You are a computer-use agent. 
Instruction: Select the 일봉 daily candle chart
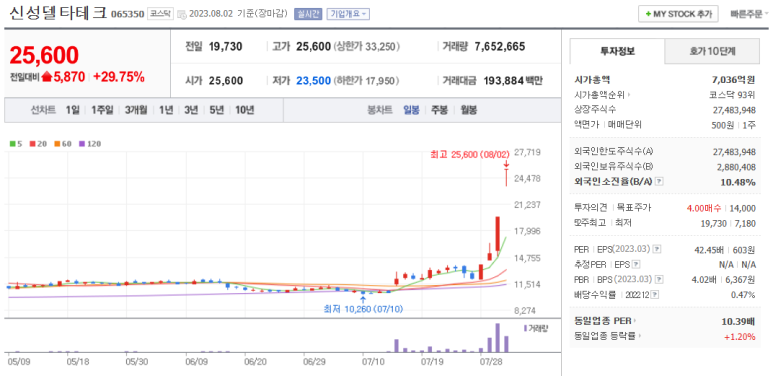(x=411, y=110)
